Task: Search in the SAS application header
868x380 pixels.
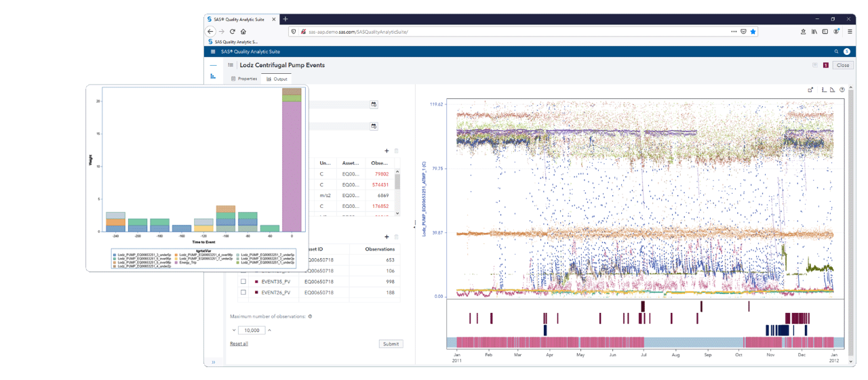Action: (836, 51)
